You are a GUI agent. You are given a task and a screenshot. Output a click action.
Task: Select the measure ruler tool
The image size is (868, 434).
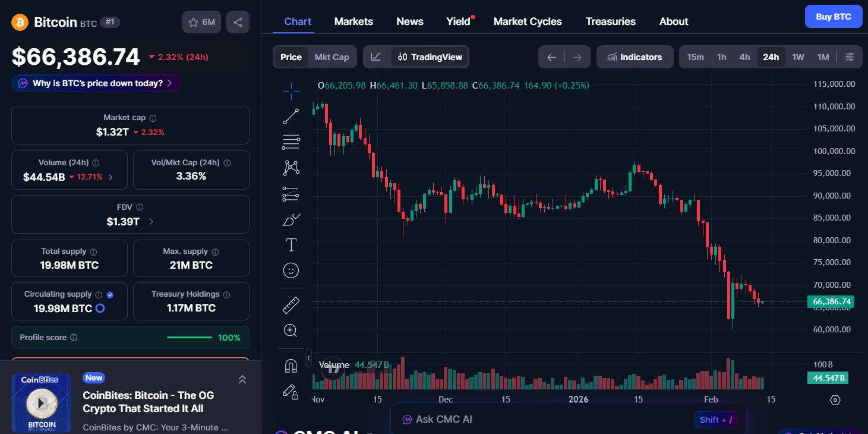coord(291,305)
